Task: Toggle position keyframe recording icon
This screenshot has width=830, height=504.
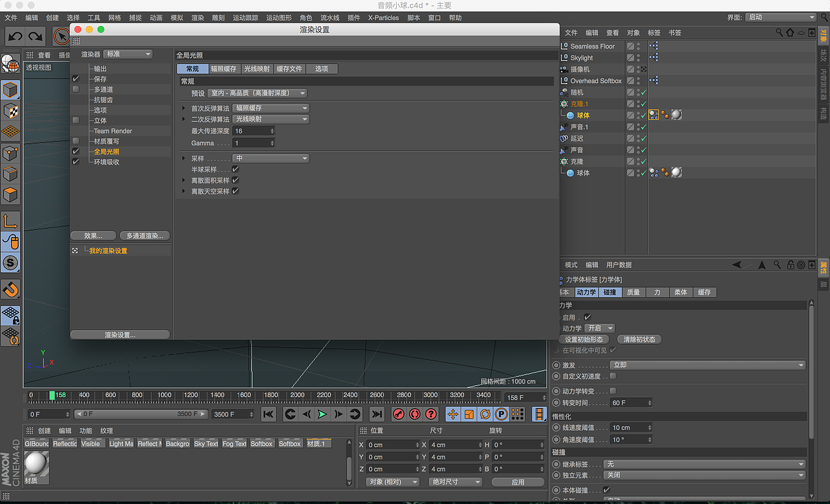Action: 453,414
